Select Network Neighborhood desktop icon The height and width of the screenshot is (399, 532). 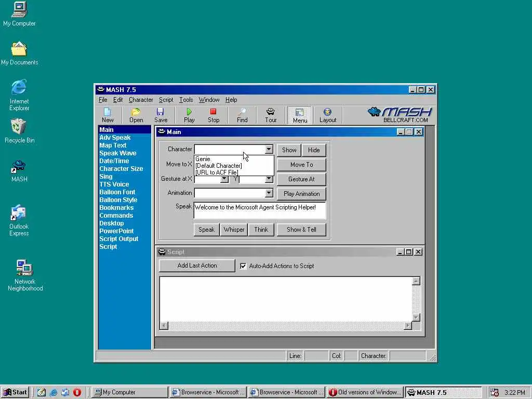pyautogui.click(x=25, y=275)
